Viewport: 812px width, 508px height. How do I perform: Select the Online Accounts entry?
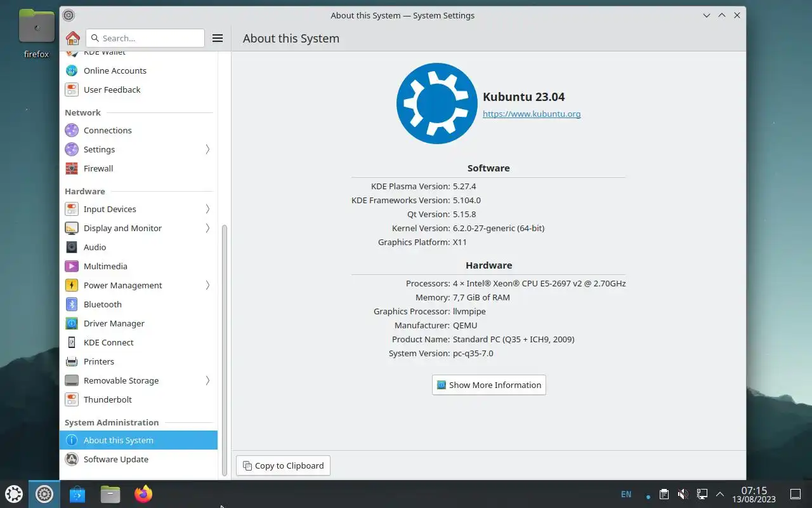coord(138,70)
